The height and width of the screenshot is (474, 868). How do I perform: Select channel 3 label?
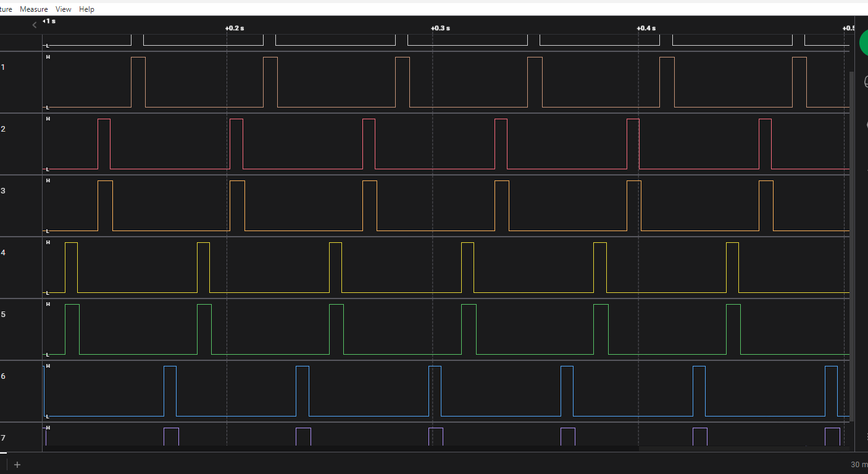3,190
